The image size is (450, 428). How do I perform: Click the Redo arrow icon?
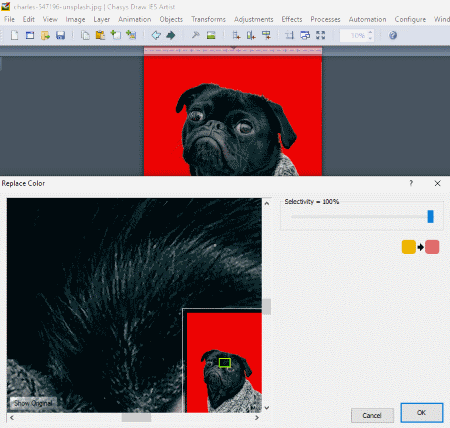pos(171,35)
